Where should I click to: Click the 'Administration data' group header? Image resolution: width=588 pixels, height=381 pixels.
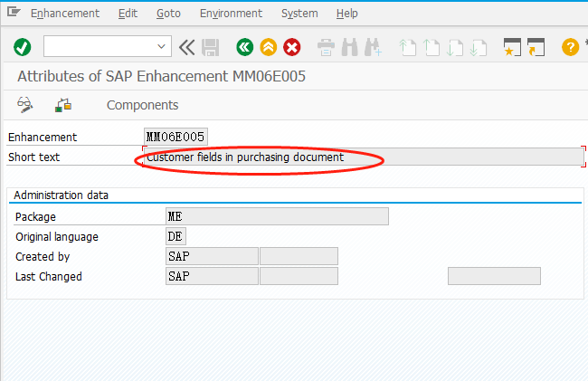62,195
